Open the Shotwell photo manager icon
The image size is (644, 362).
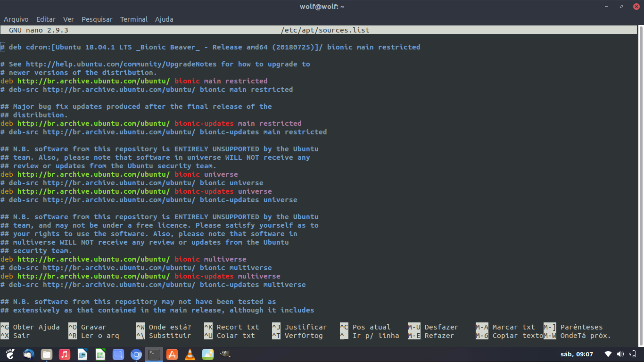pyautogui.click(x=208, y=354)
